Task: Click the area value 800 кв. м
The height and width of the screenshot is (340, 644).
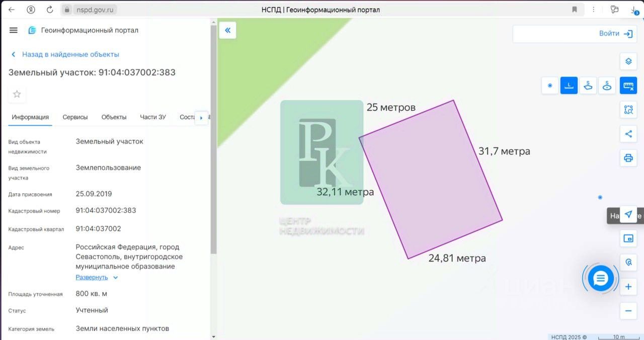Action: 91,293
